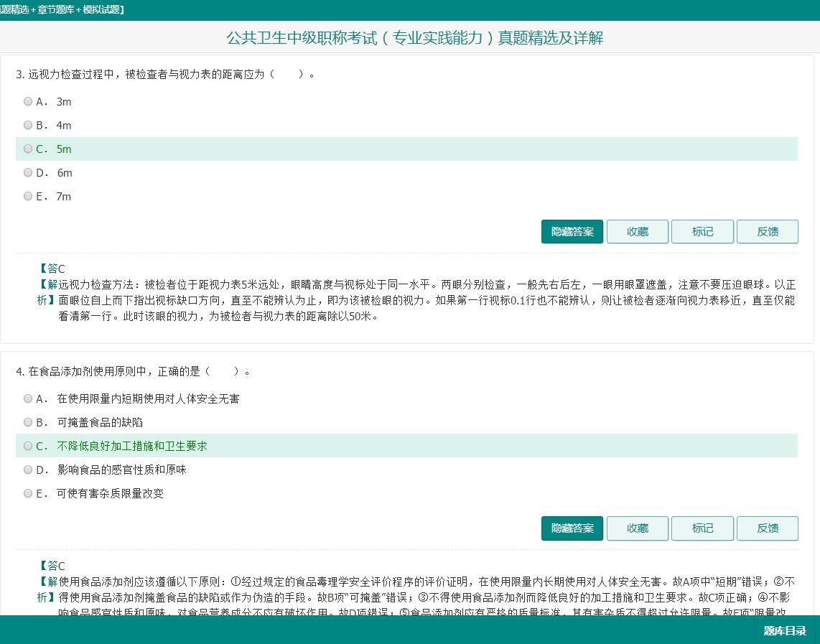Choose answer C 5m in question 3
Viewport: 820px width, 644px height.
(x=28, y=149)
